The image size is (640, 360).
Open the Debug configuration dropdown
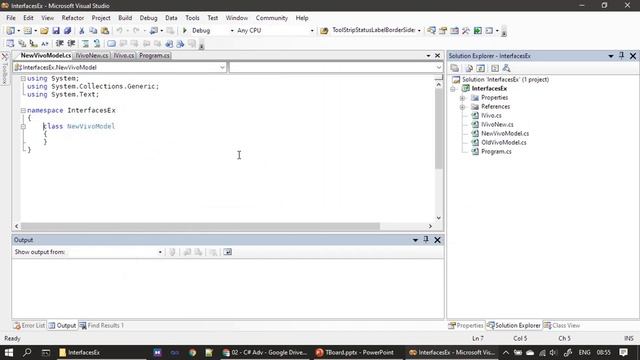click(x=232, y=31)
